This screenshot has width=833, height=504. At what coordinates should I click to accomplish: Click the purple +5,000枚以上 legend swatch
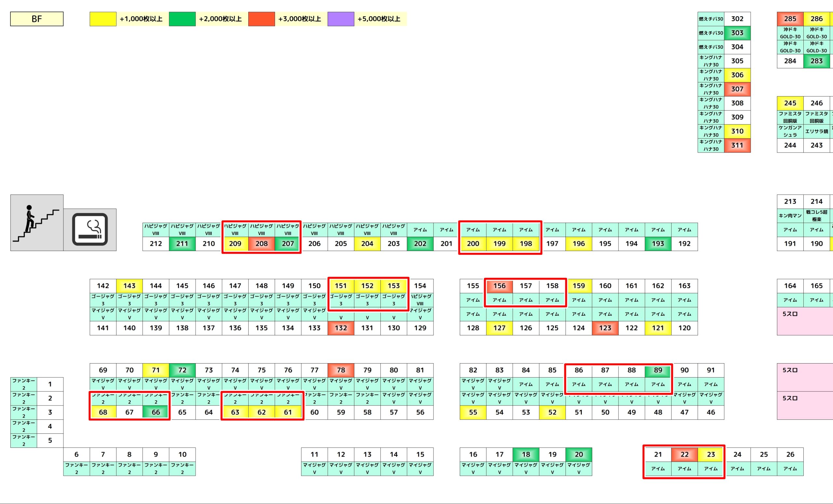pyautogui.click(x=341, y=19)
